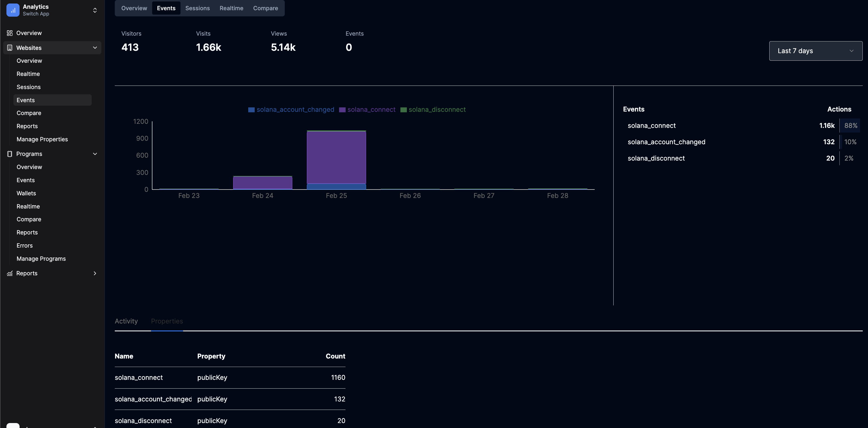Select the Activity tab below the chart
The width and height of the screenshot is (868, 428).
point(126,321)
